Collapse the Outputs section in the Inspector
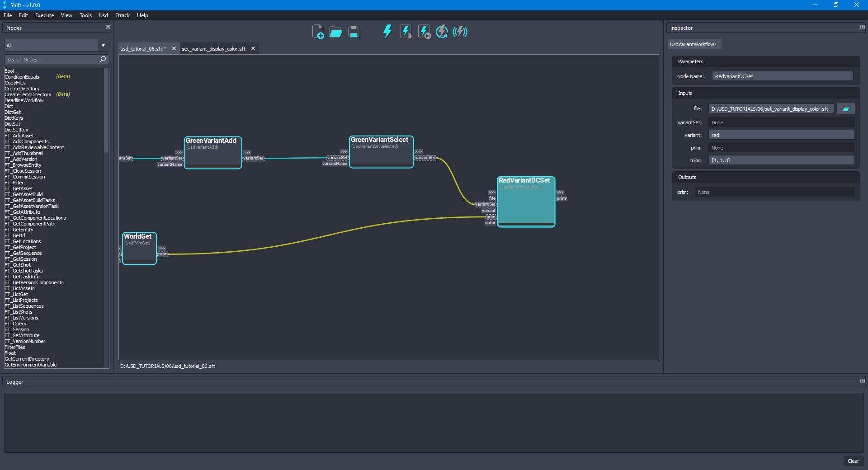 point(687,177)
